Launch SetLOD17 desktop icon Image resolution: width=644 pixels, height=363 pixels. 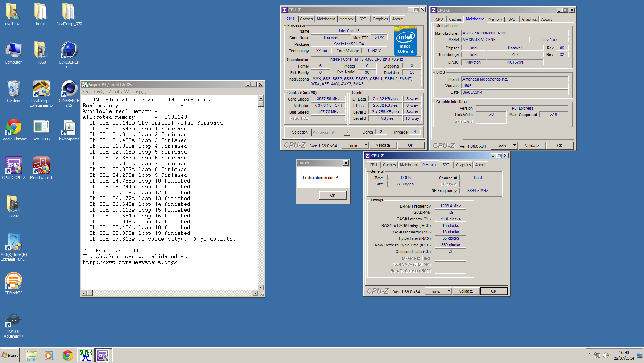[x=41, y=130]
